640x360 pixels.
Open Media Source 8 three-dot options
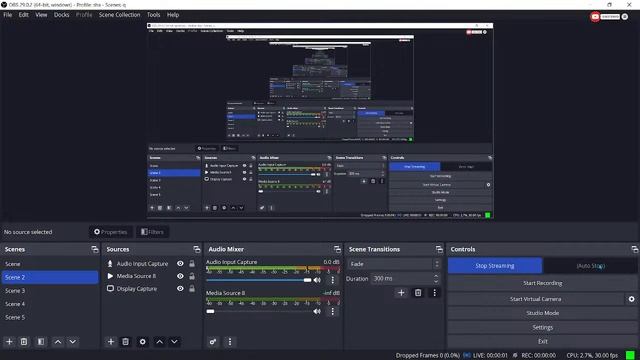point(333,311)
